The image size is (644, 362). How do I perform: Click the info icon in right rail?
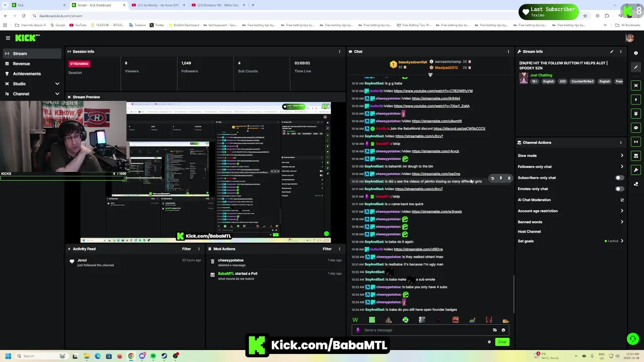click(636, 53)
